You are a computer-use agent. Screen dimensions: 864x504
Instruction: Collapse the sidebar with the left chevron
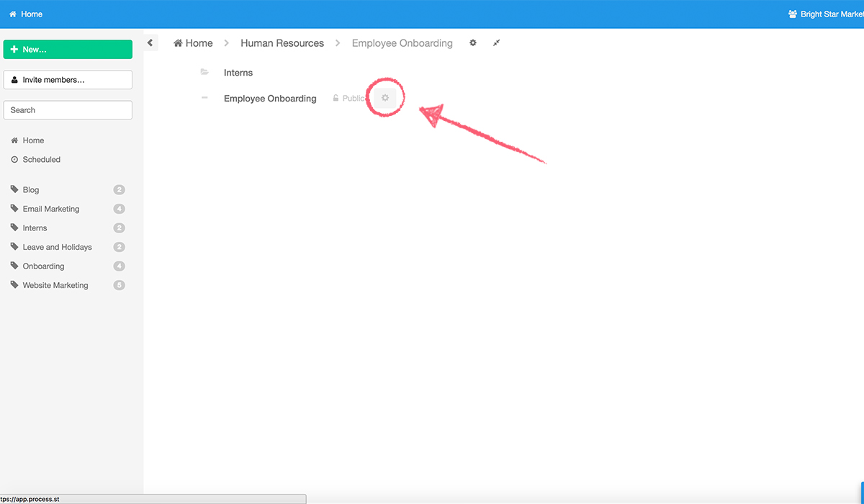pos(150,43)
